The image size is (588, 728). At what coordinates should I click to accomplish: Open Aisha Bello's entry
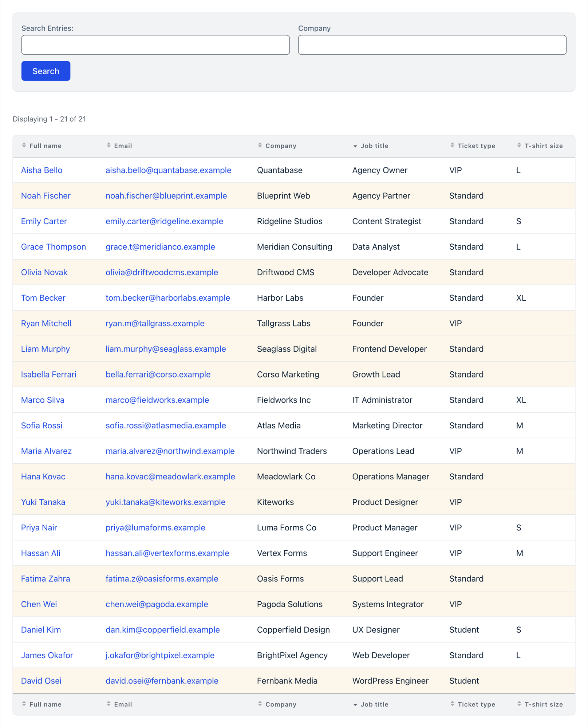(42, 170)
